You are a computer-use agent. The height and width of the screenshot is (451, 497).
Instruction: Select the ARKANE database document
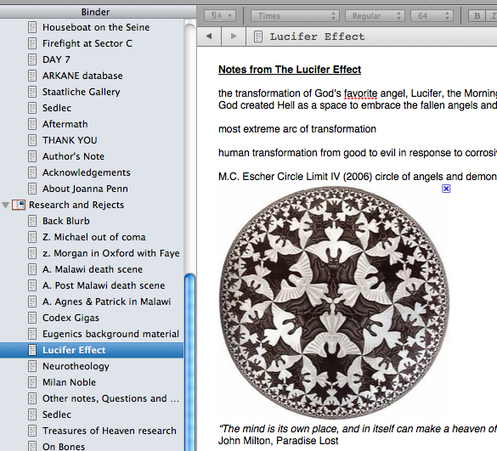point(82,76)
